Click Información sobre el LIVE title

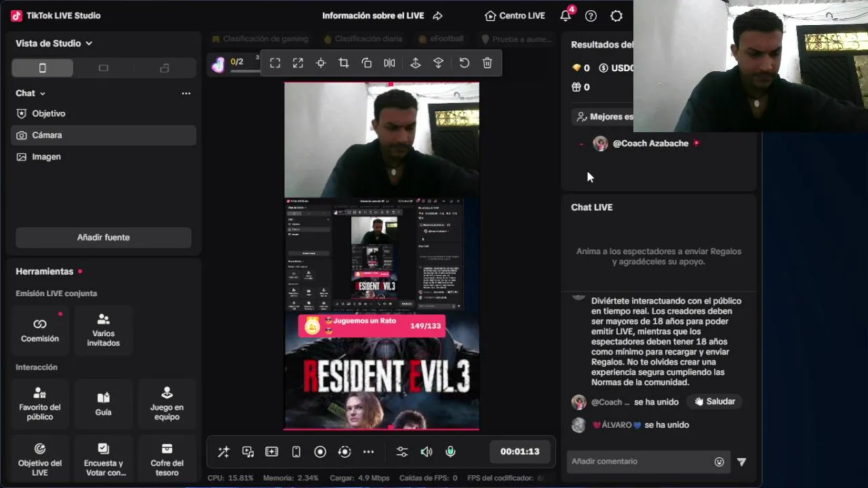point(373,16)
